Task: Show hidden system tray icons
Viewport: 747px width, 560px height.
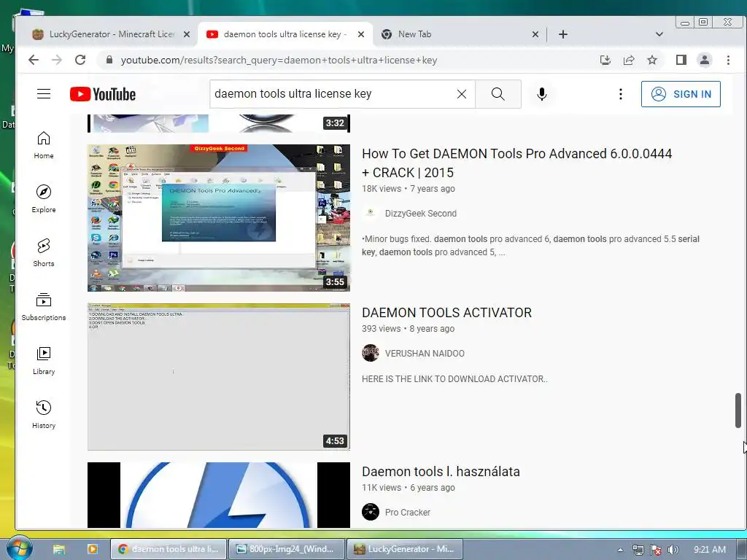Action: 620,550
